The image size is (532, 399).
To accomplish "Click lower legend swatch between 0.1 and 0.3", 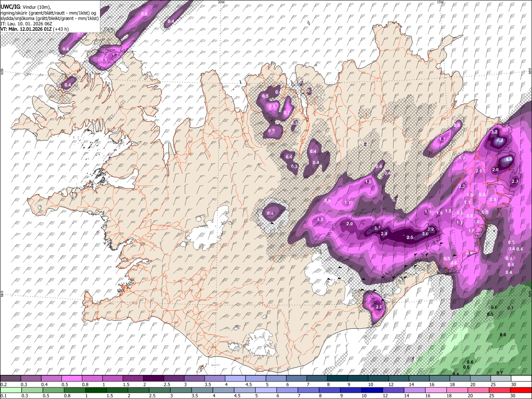I will click(x=10, y=390).
